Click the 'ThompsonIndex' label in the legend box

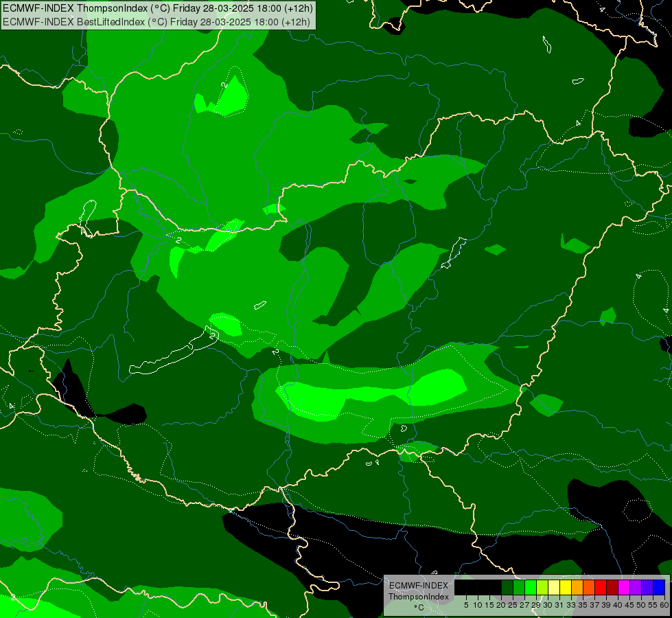(419, 597)
